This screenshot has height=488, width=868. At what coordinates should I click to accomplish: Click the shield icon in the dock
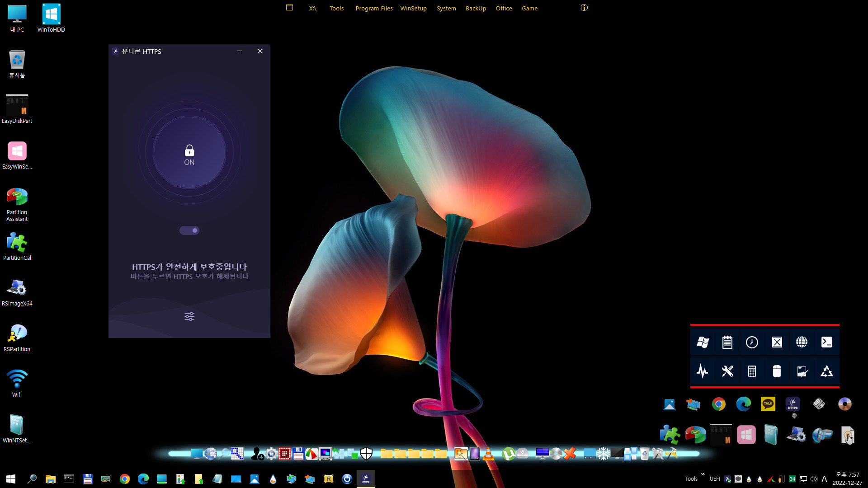pyautogui.click(x=366, y=453)
